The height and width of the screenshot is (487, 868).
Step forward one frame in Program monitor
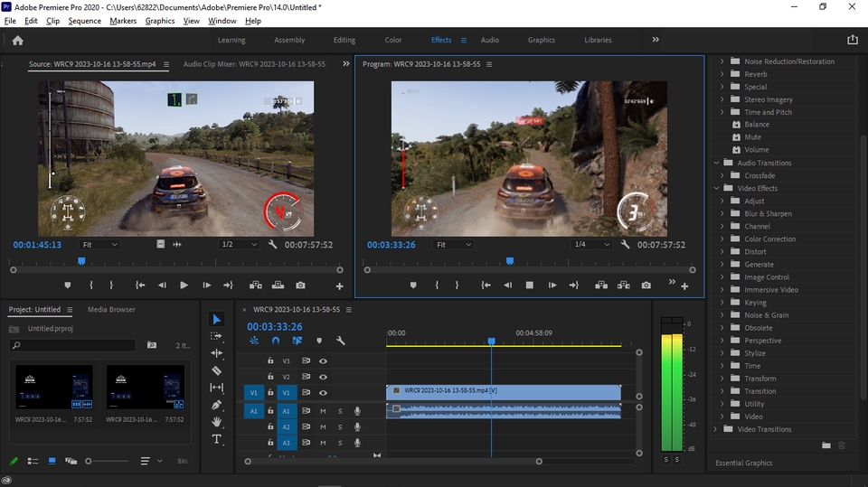click(552, 285)
